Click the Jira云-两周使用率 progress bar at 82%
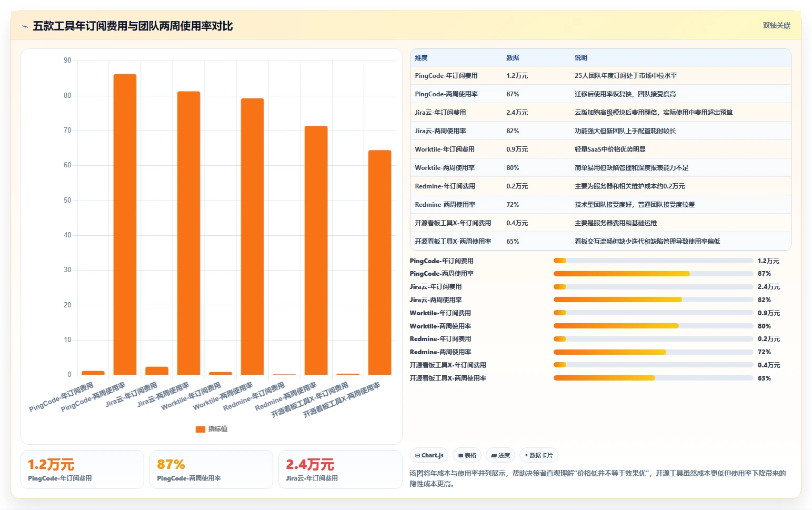 coord(653,299)
